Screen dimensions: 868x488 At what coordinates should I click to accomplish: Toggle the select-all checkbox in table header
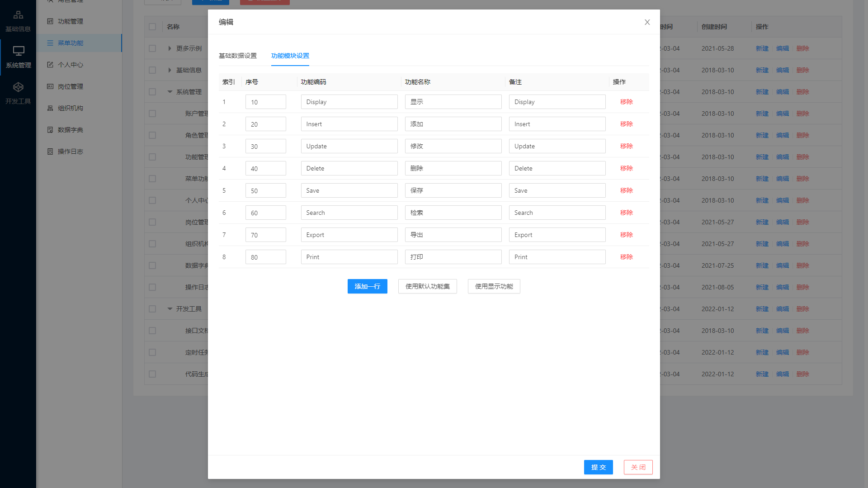(152, 27)
